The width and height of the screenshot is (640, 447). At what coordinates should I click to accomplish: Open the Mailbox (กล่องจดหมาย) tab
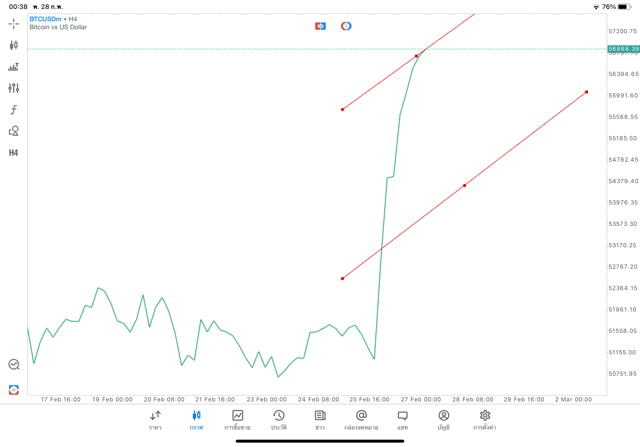click(361, 420)
